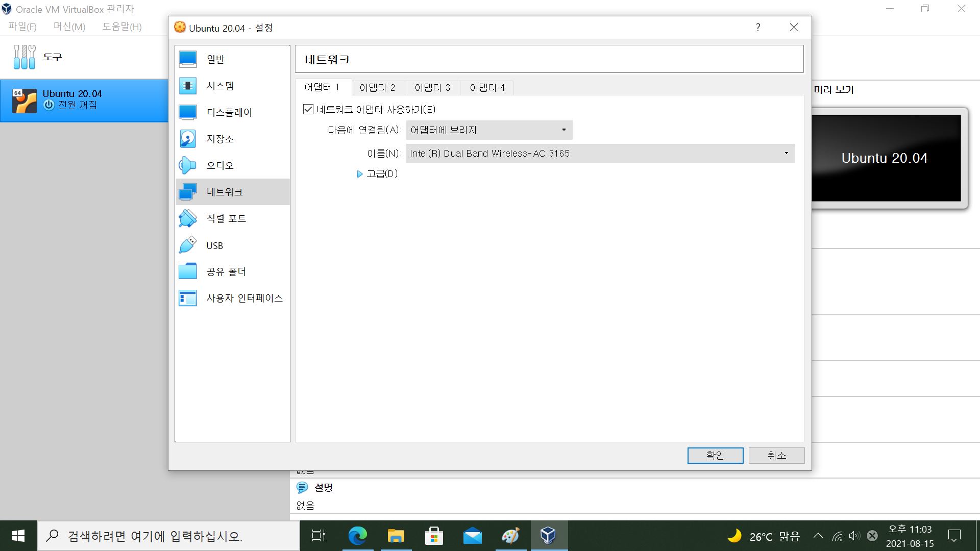Open the volume tray icon
Viewport: 980px width, 551px height.
click(854, 536)
